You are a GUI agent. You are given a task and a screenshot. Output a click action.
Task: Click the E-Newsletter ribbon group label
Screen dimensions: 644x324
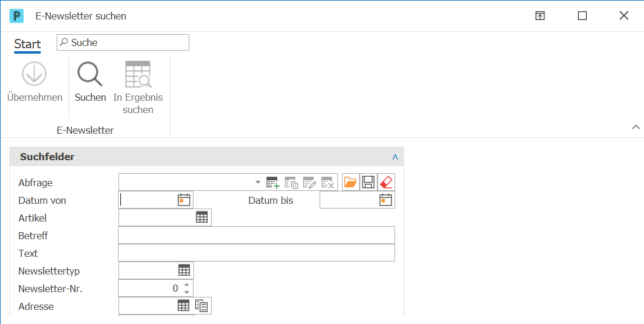[86, 130]
